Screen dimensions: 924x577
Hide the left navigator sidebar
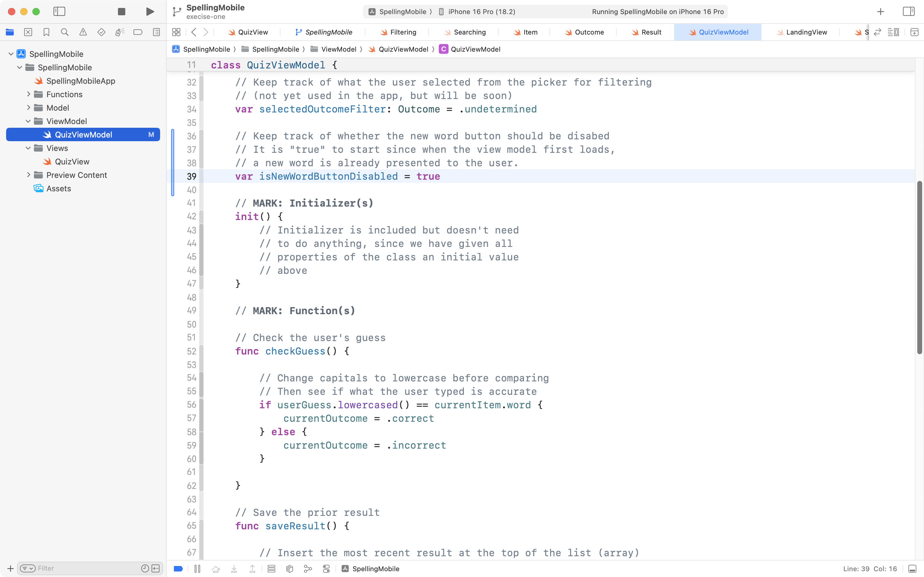tap(59, 11)
